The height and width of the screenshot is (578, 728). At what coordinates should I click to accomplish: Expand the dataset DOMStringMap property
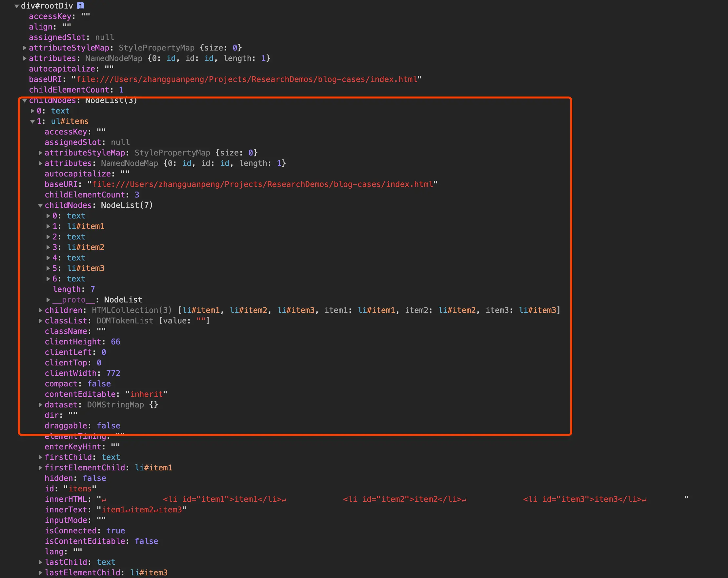coord(40,405)
